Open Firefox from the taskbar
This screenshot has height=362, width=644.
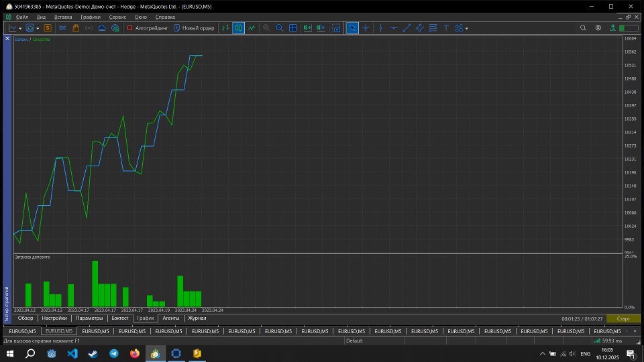point(135,353)
